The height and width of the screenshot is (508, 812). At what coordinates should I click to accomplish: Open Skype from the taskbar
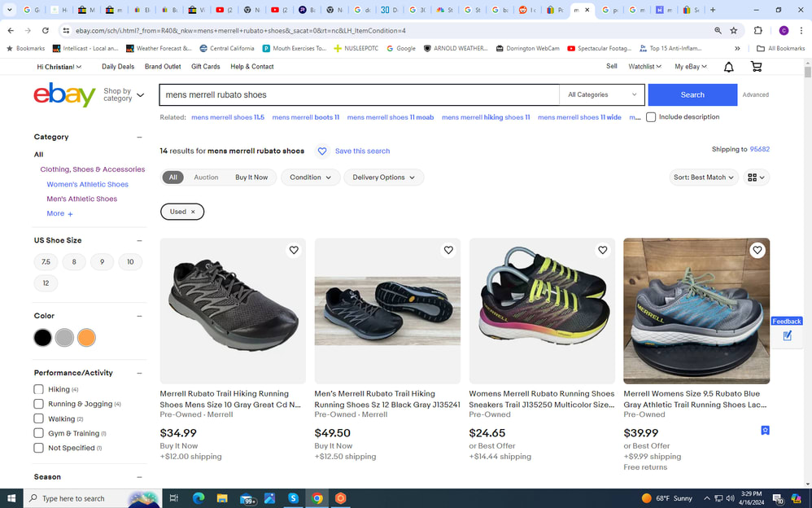point(293,498)
